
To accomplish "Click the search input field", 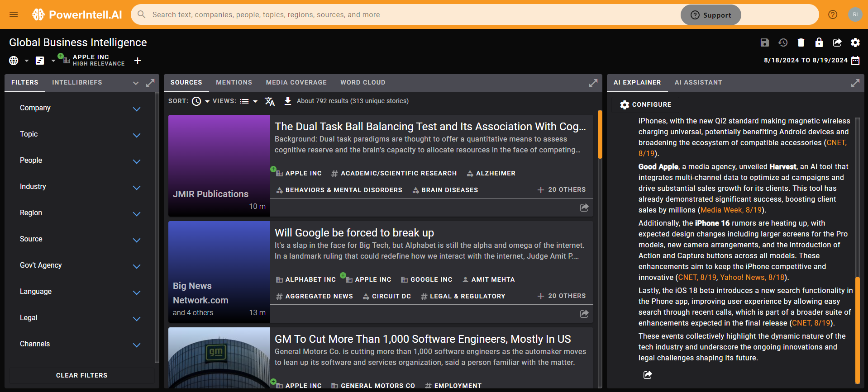I will pos(407,14).
